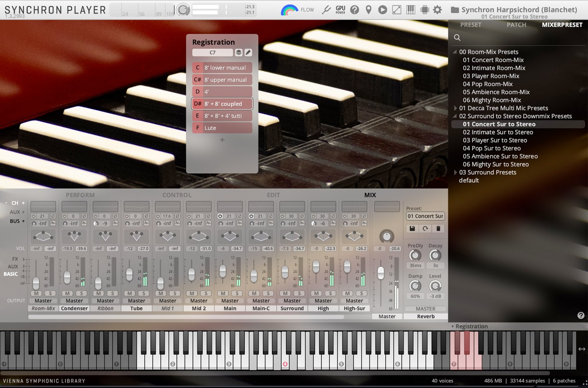Click the question mark help icon

coord(355,9)
